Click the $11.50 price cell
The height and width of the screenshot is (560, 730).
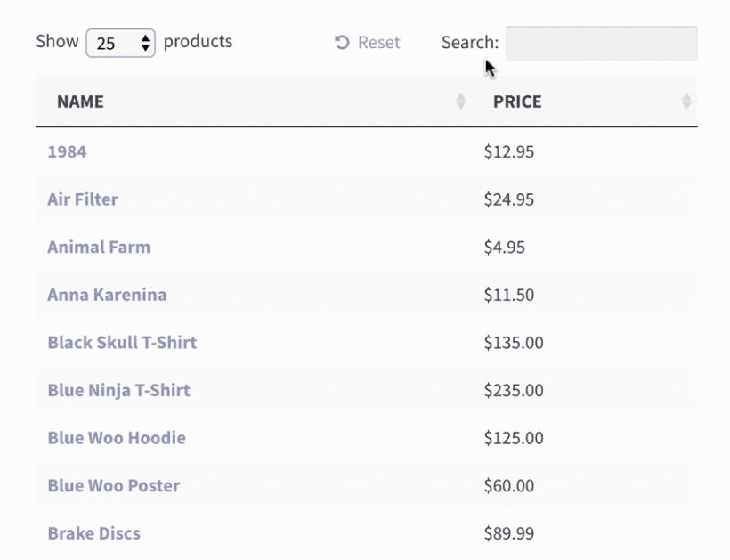pyautogui.click(x=509, y=295)
